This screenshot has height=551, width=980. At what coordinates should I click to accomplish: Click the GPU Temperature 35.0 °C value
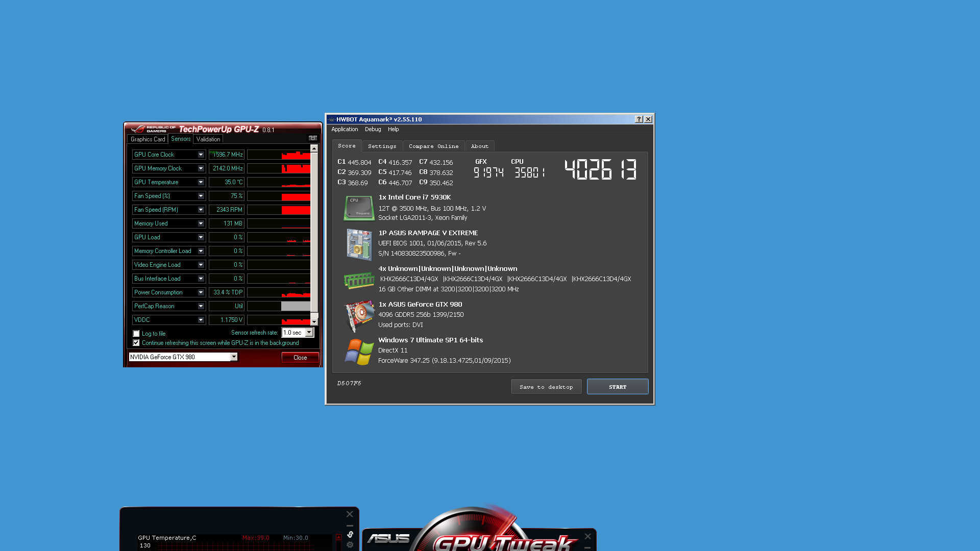(227, 182)
